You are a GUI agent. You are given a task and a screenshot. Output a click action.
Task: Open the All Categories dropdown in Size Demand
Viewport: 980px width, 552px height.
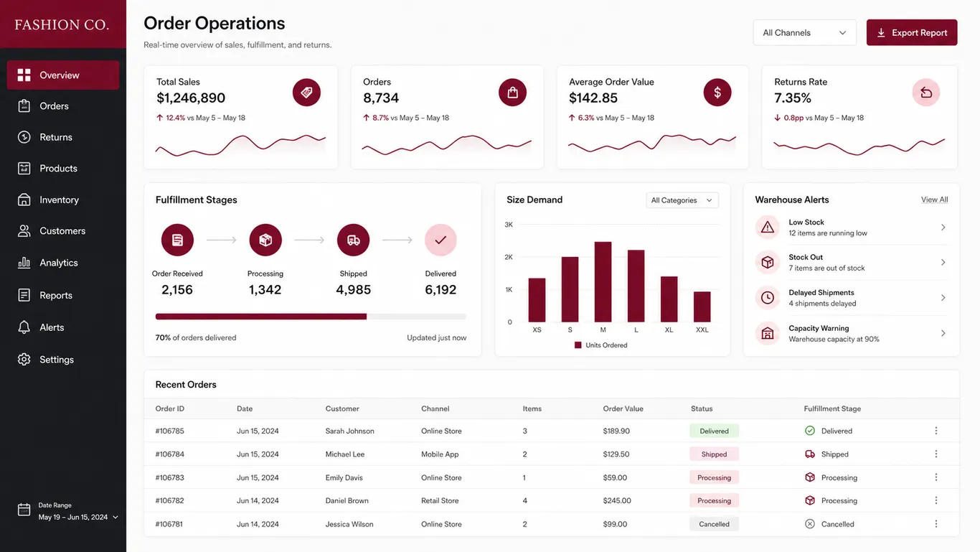click(682, 200)
